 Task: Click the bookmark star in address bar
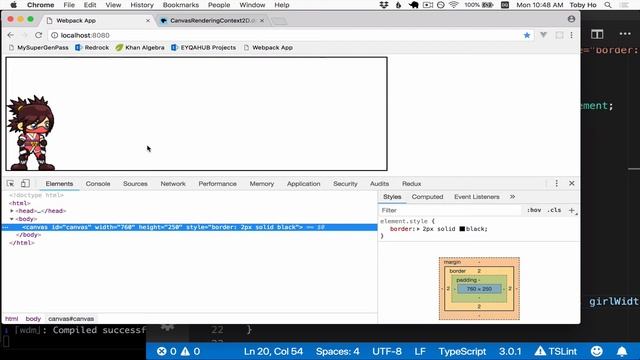(527, 35)
